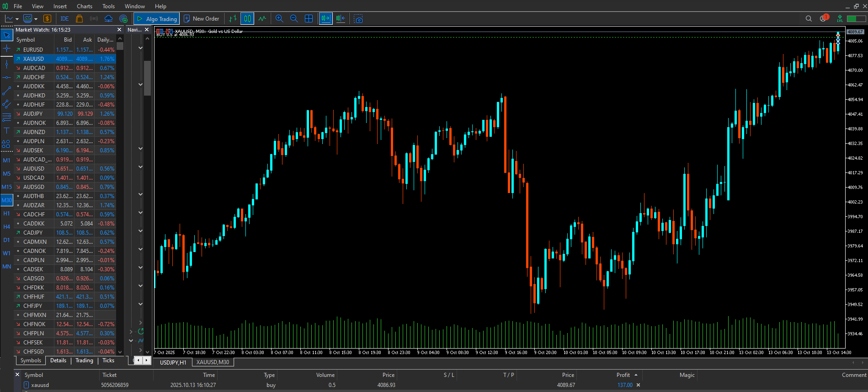Expand the chart type dropdown arrow
Viewport: 868px width, 392px height.
[x=17, y=19]
